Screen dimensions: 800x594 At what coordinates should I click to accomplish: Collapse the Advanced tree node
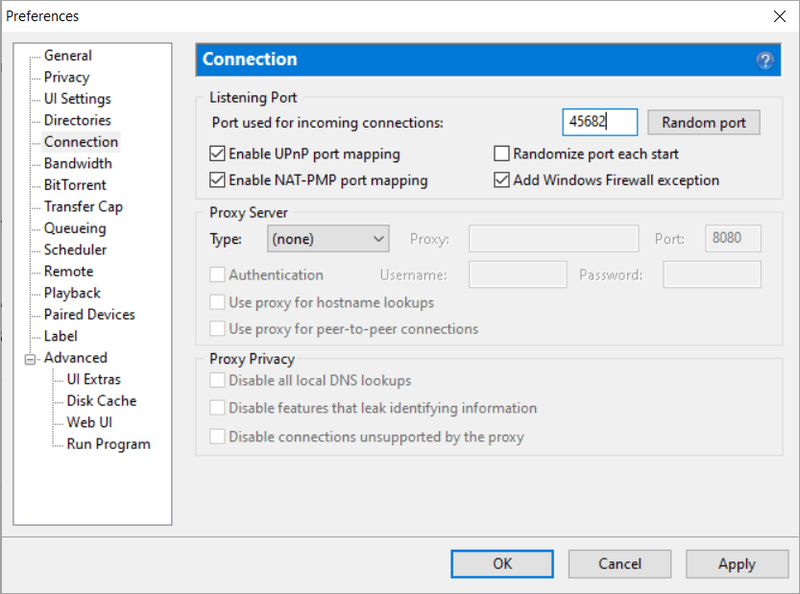click(x=30, y=359)
